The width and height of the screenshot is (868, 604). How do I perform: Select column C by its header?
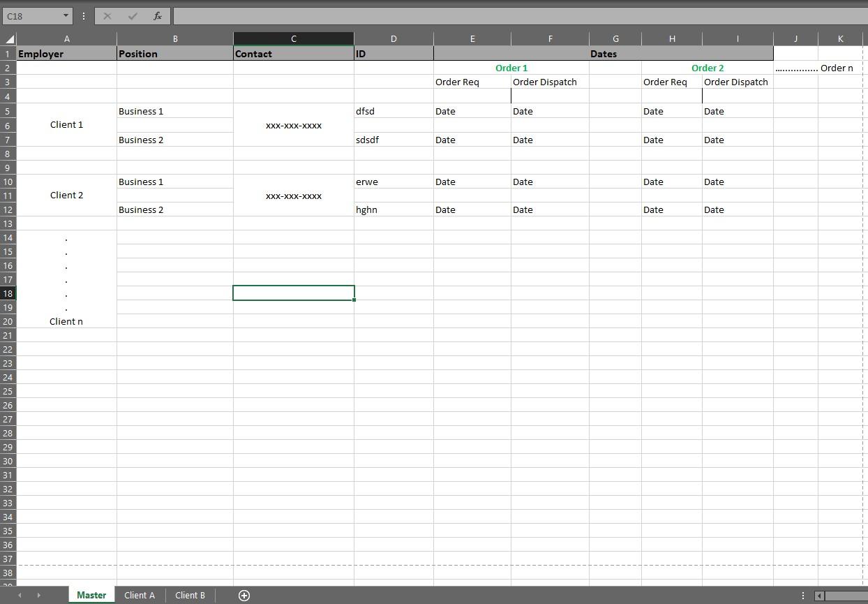[x=293, y=38]
